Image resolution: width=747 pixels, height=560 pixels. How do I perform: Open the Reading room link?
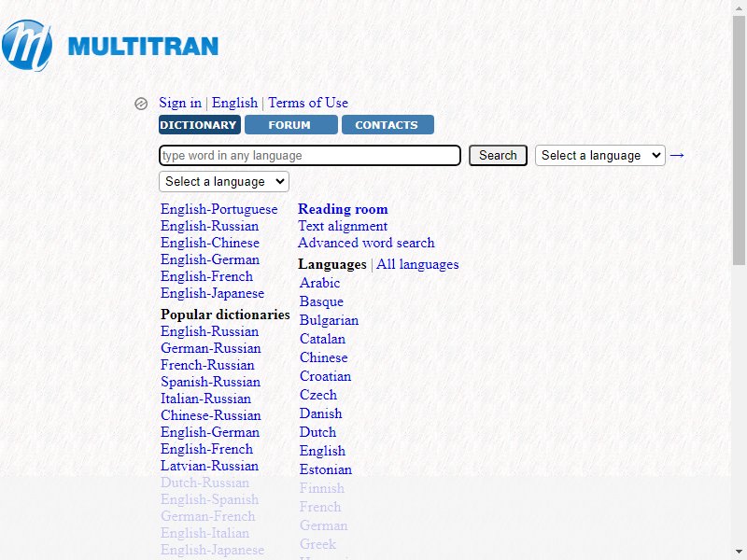coord(343,209)
